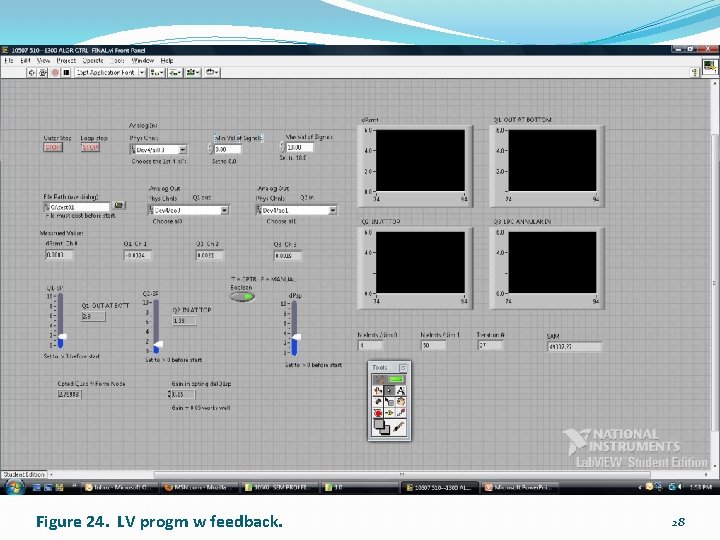720x540 pixels.
Task: Toggle automatic tool selection in Tools palette
Action: coord(389,379)
